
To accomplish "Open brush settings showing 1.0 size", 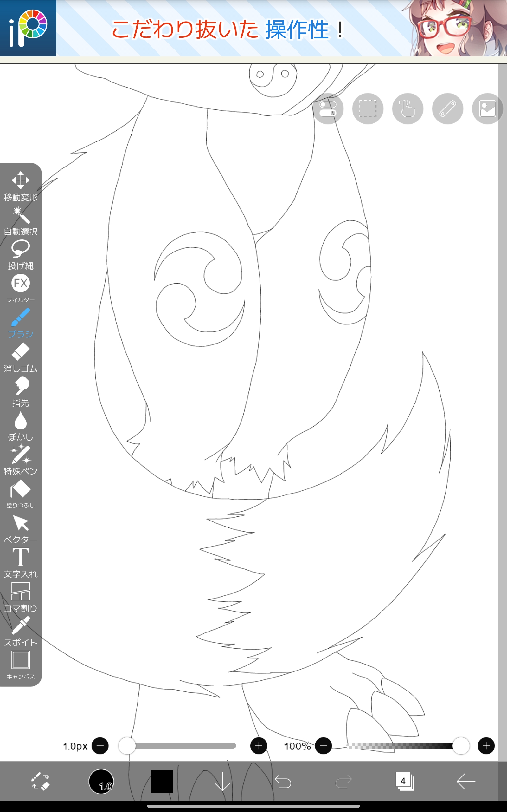I will 101,782.
